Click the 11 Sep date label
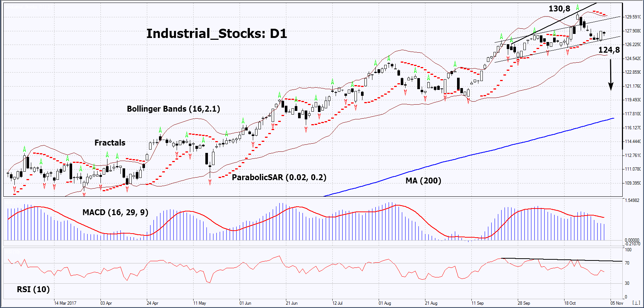The image size is (644, 308). [477, 303]
